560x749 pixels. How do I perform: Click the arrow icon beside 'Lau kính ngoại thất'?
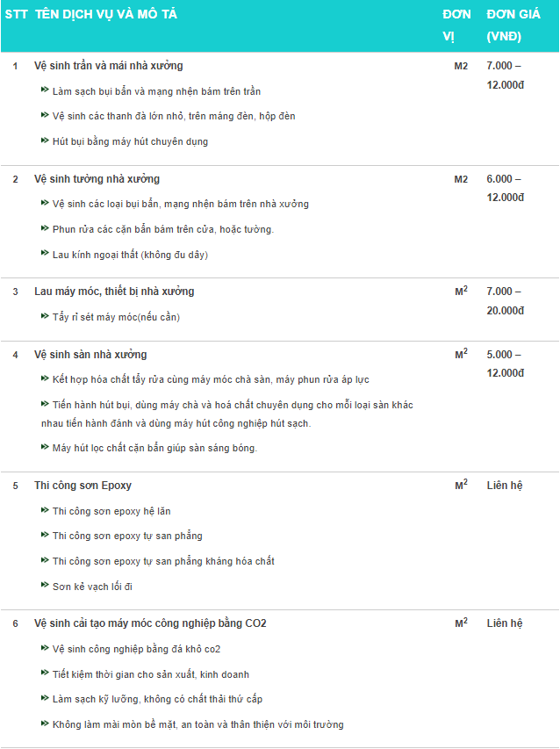click(x=45, y=254)
